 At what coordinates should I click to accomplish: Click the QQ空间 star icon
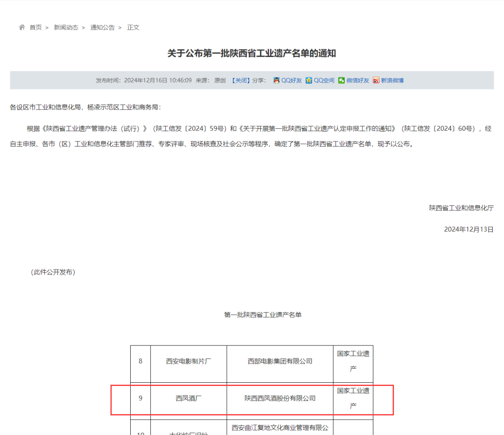(309, 80)
